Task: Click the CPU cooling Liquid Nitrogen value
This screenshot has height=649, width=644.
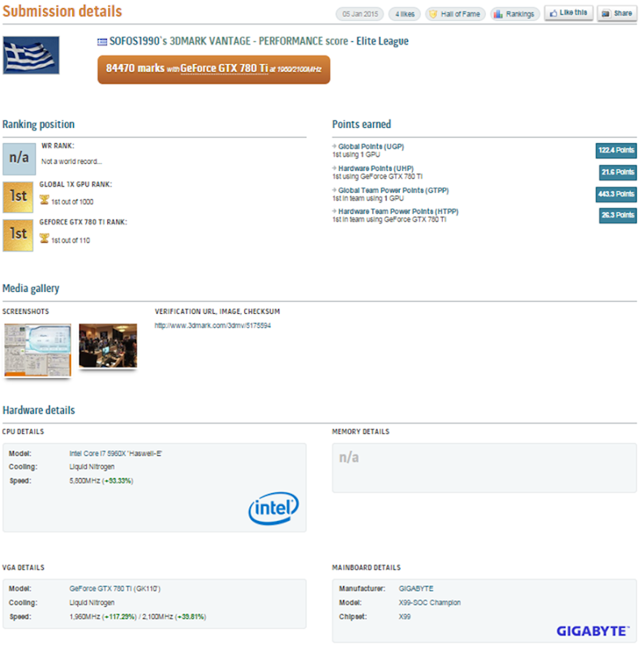Action: (x=92, y=467)
